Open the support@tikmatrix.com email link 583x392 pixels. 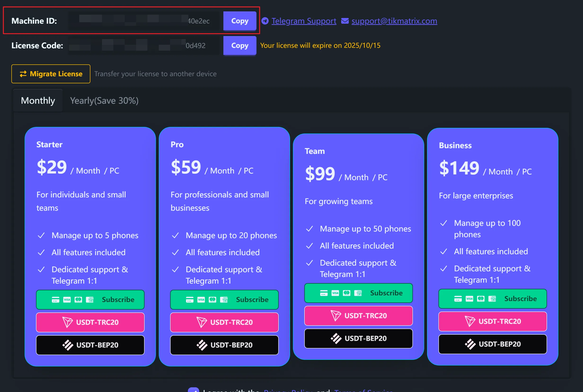tap(394, 21)
